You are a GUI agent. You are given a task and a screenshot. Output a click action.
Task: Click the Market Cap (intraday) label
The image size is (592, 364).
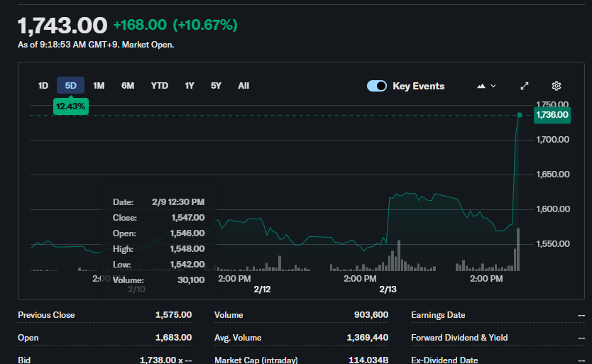click(256, 360)
